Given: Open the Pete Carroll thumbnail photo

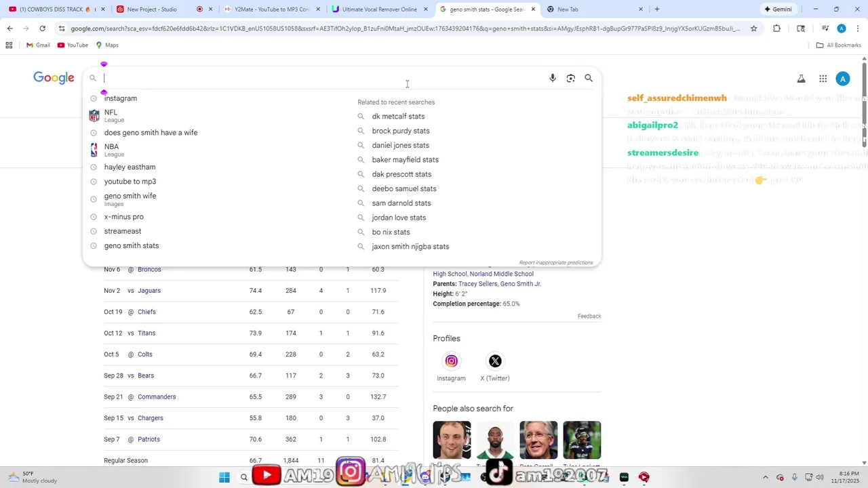Looking at the screenshot, I should click(x=538, y=440).
